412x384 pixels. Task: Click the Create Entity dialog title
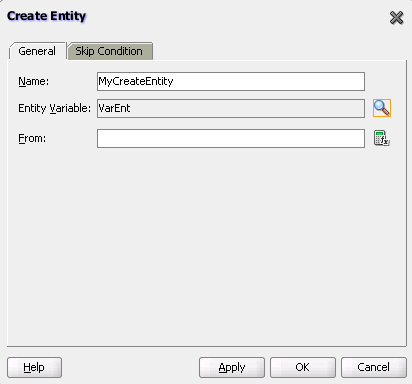(x=46, y=16)
